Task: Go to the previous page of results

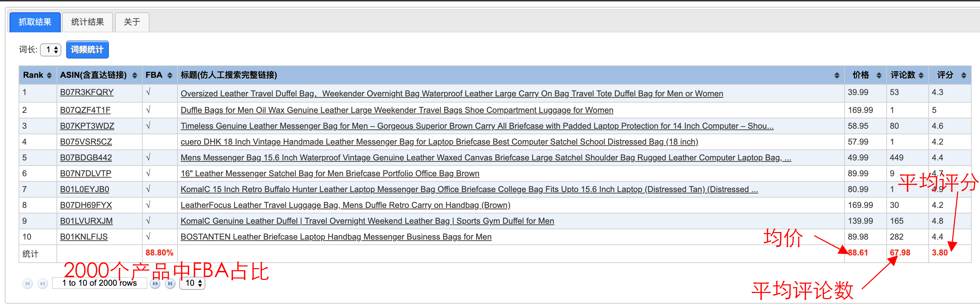Action: 43,283
